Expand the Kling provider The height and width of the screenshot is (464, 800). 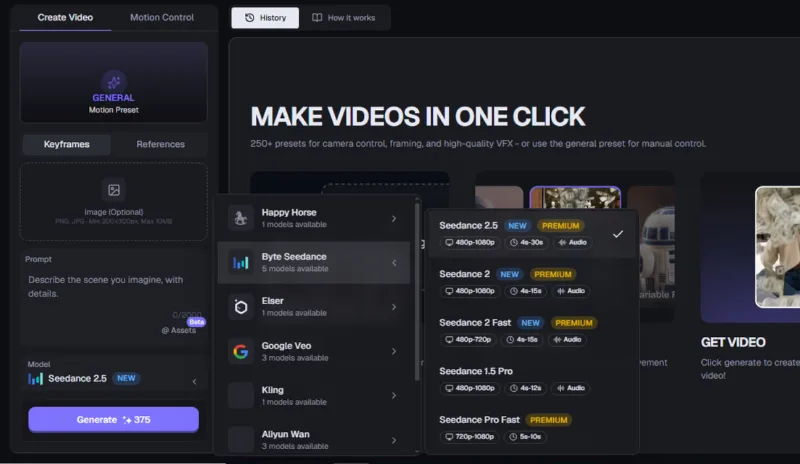click(x=314, y=396)
